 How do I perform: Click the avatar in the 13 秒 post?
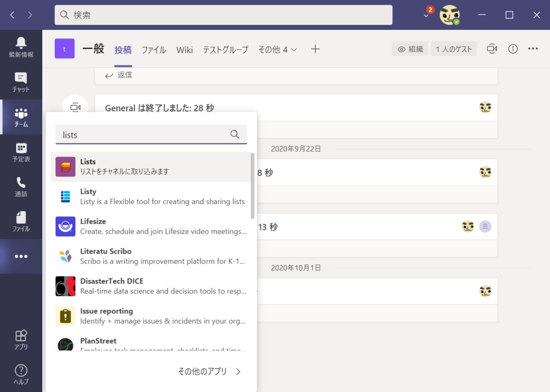(x=468, y=226)
